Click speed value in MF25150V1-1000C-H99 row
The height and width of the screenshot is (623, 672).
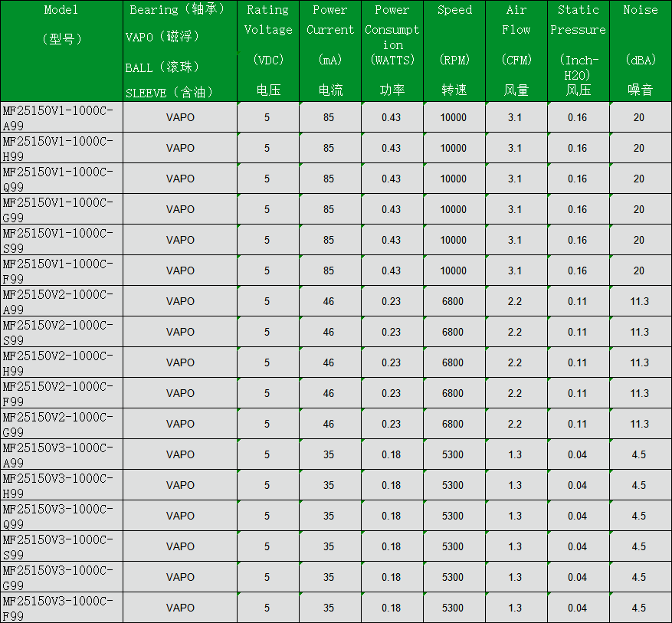coord(454,148)
